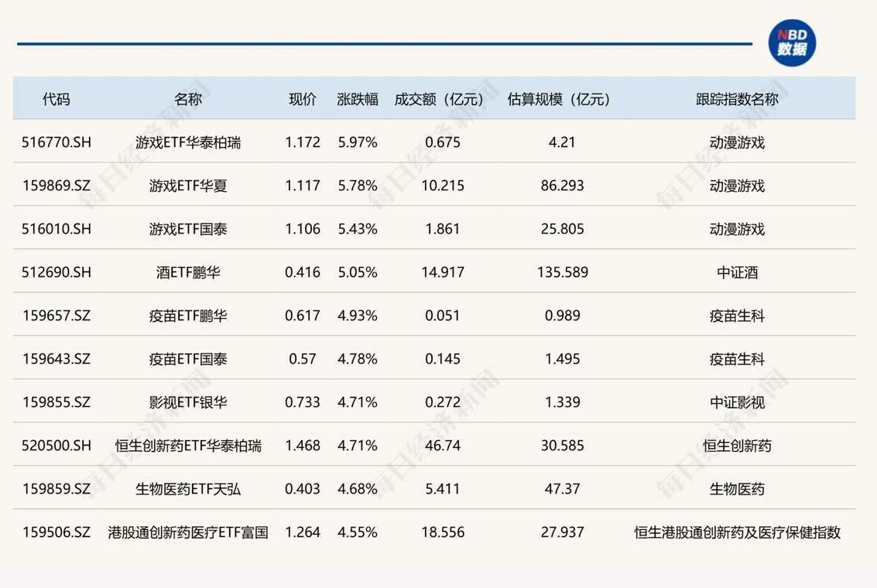Select scale value 4.21

tap(562, 142)
